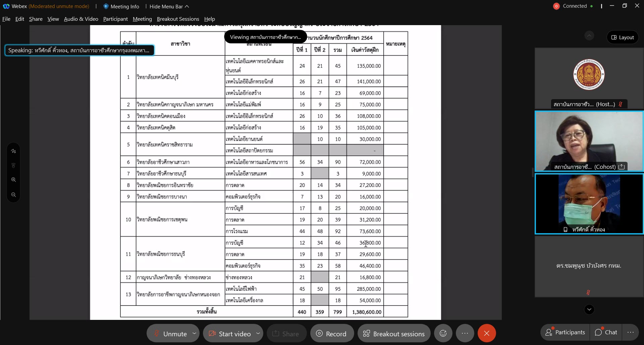The width and height of the screenshot is (644, 345).
Task: Click the remote control hand icon in the side toolbar
Action: 13,165
